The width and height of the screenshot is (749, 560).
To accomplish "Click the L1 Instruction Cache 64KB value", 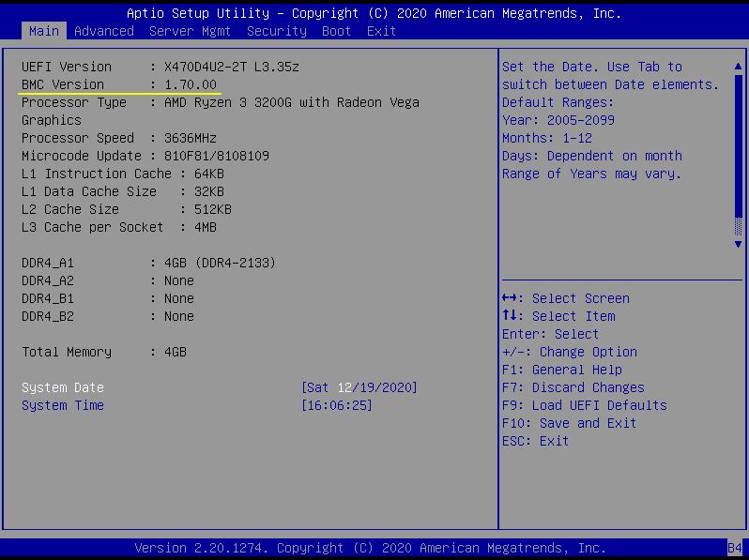I will [x=208, y=174].
